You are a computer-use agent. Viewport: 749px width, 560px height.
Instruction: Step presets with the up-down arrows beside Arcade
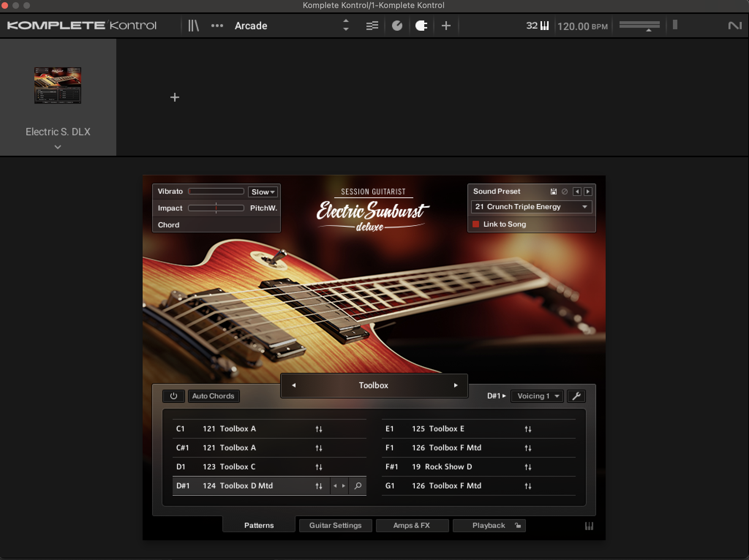346,25
